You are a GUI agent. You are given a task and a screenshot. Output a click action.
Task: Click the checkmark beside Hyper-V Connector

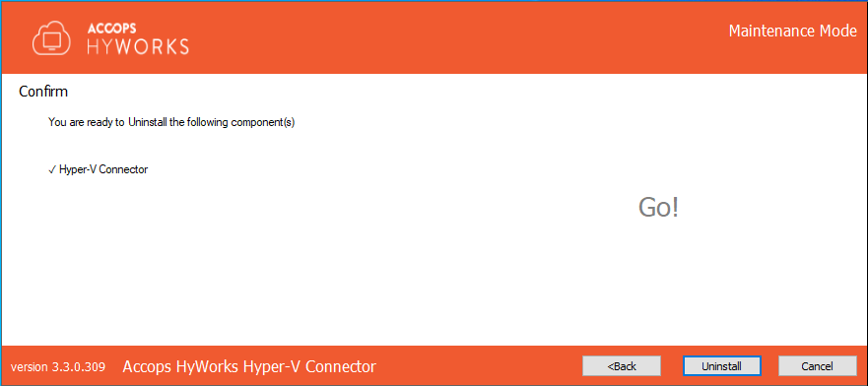pos(52,170)
